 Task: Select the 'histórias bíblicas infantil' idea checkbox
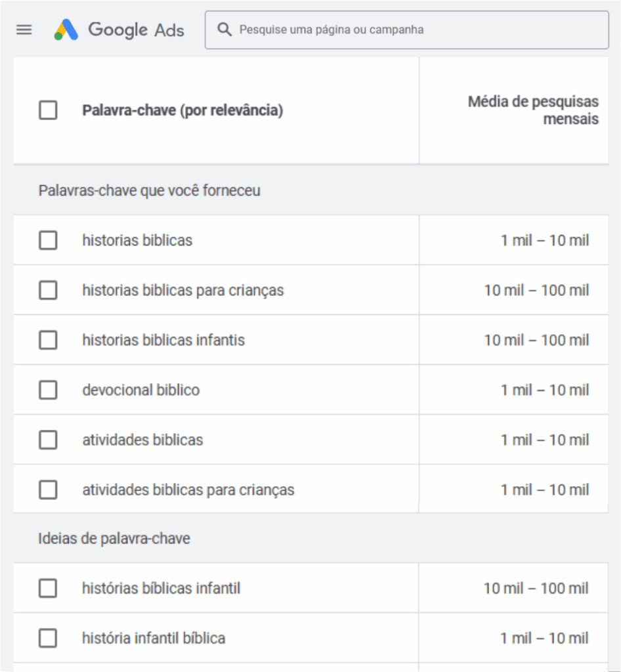pyautogui.click(x=48, y=588)
